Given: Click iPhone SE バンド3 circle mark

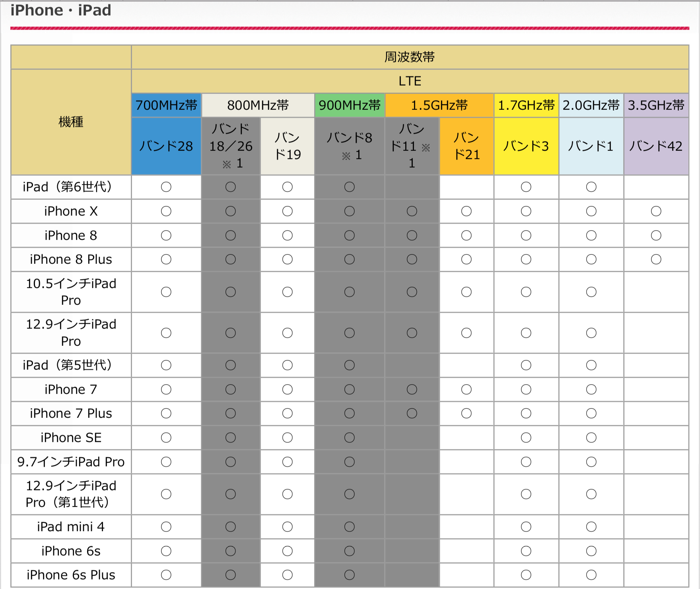Looking at the screenshot, I should [526, 438].
